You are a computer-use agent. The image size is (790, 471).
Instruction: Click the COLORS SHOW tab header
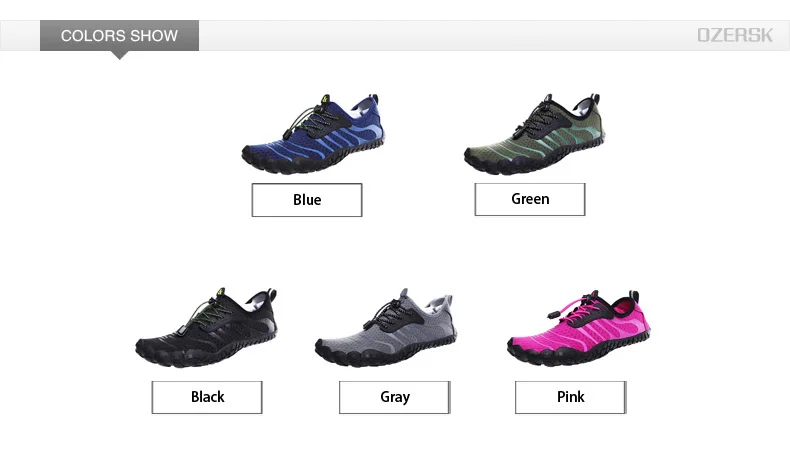119,36
